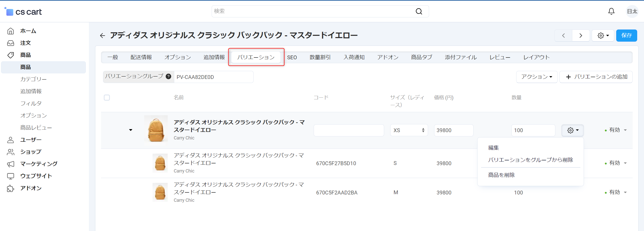Open the Marketing megaphone icon in the sidebar
Viewport: 644px width, 231px height.
point(11,164)
